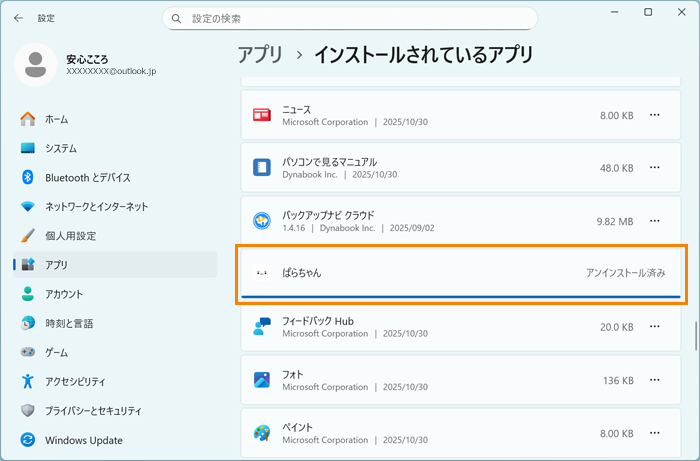This screenshot has width=700, height=461.
Task: Click the user profile avatar
Action: click(x=35, y=65)
